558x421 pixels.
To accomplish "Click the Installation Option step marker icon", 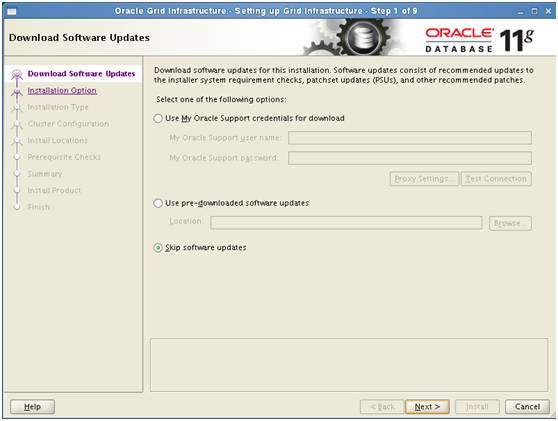I will pos(17,92).
